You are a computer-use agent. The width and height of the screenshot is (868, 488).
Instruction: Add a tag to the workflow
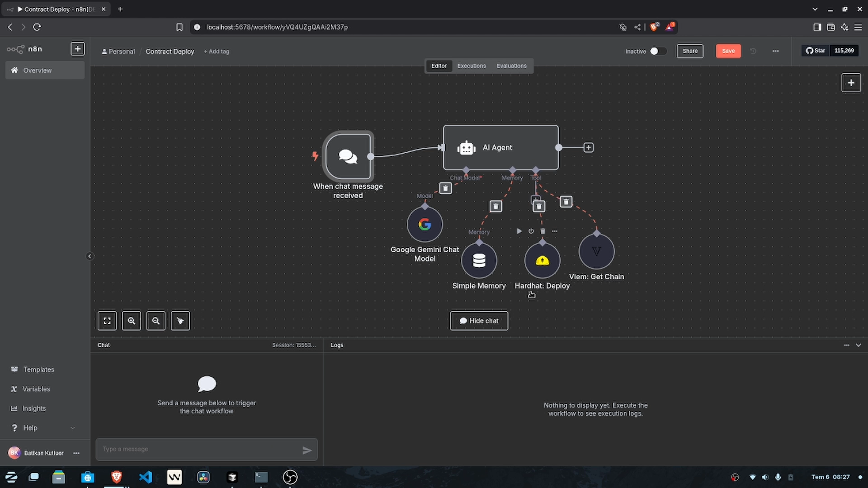tap(217, 51)
